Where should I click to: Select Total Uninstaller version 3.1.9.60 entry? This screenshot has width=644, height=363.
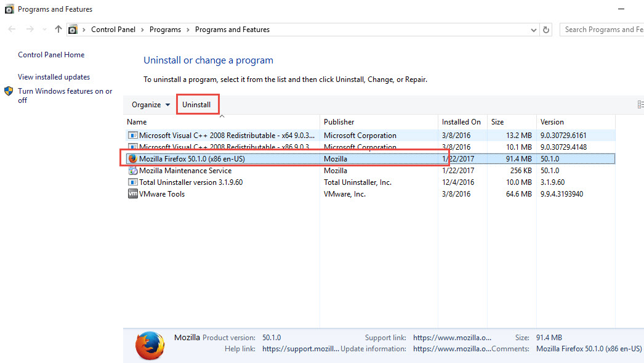pyautogui.click(x=371, y=182)
